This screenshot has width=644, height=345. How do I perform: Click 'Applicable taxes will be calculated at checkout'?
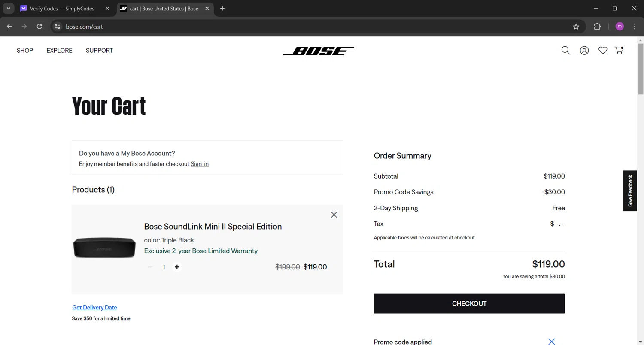pos(424,238)
